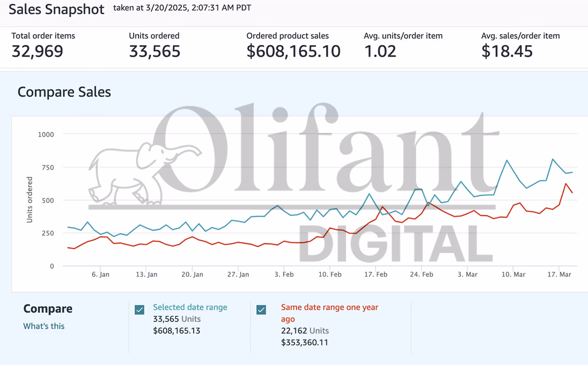The image size is (588, 365).
Task: Click Ordered product sales amount $608,165.10
Action: [x=293, y=52]
